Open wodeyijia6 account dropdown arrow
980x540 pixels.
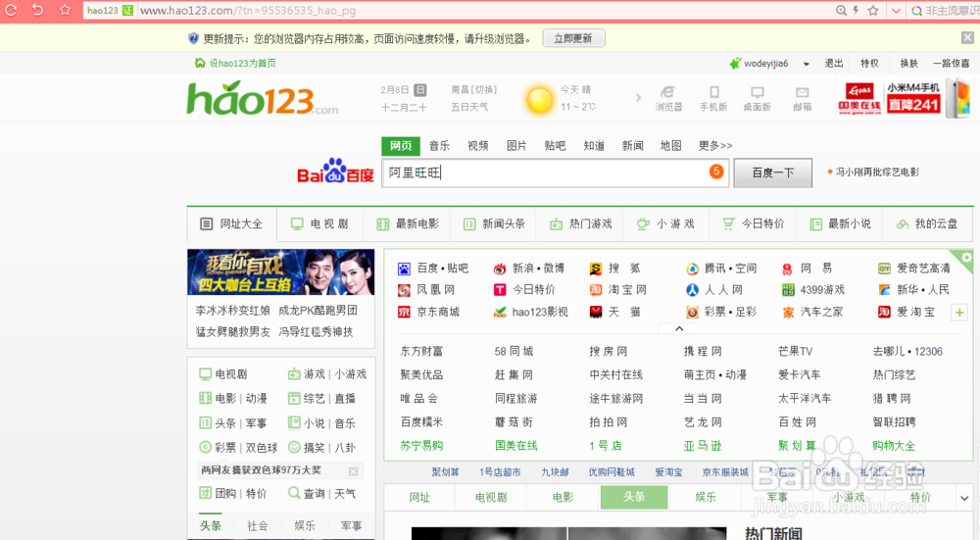807,64
